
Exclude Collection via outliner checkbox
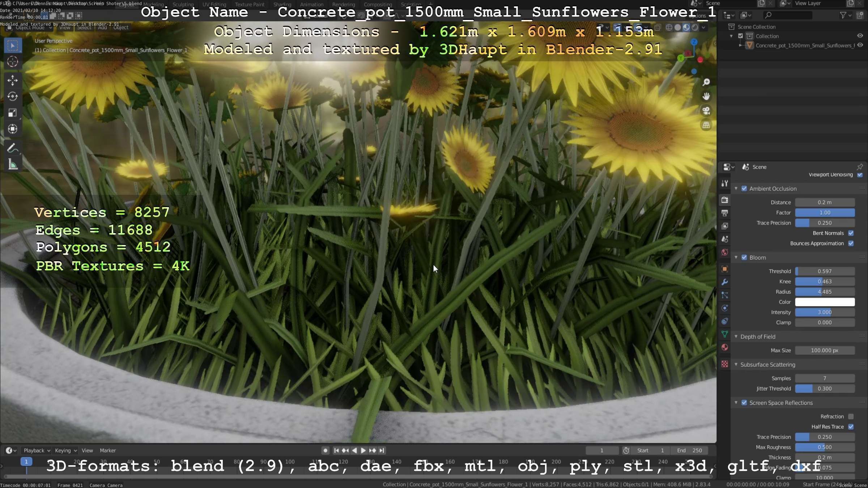coord(740,36)
